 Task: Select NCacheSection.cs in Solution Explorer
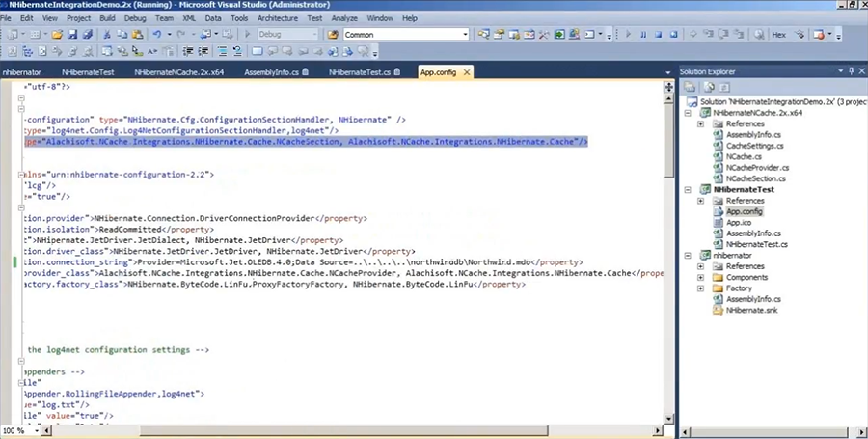755,178
